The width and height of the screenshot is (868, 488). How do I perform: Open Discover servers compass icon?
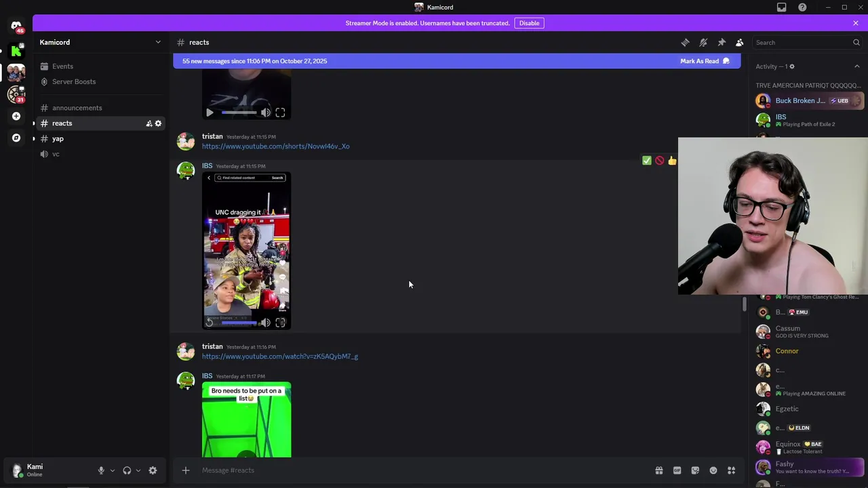pos(16,138)
